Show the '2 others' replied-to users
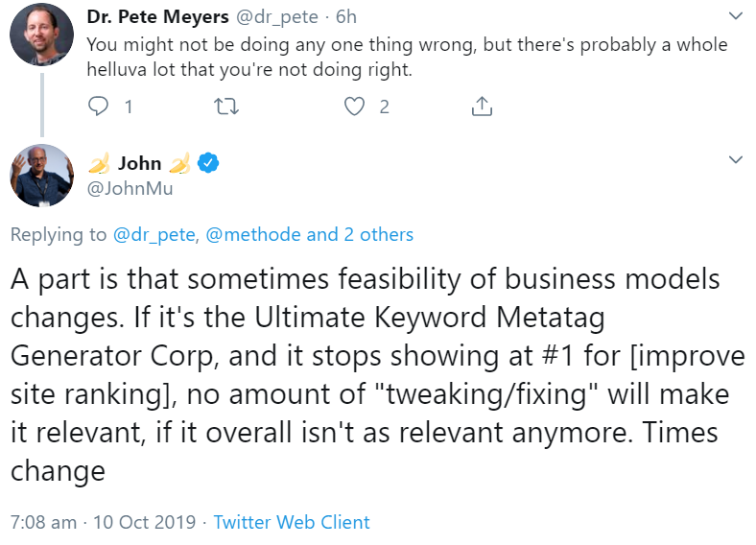756x545 pixels. (x=378, y=234)
